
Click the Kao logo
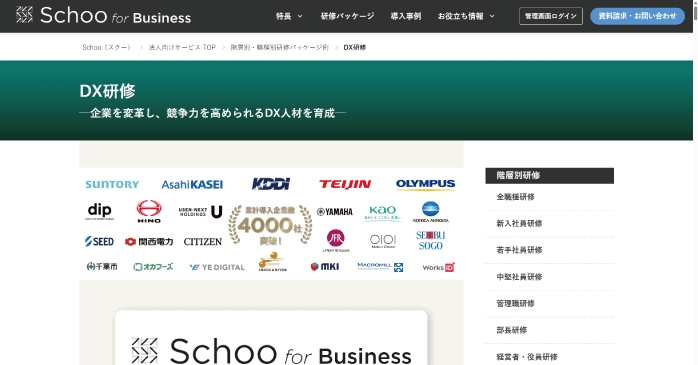click(383, 213)
